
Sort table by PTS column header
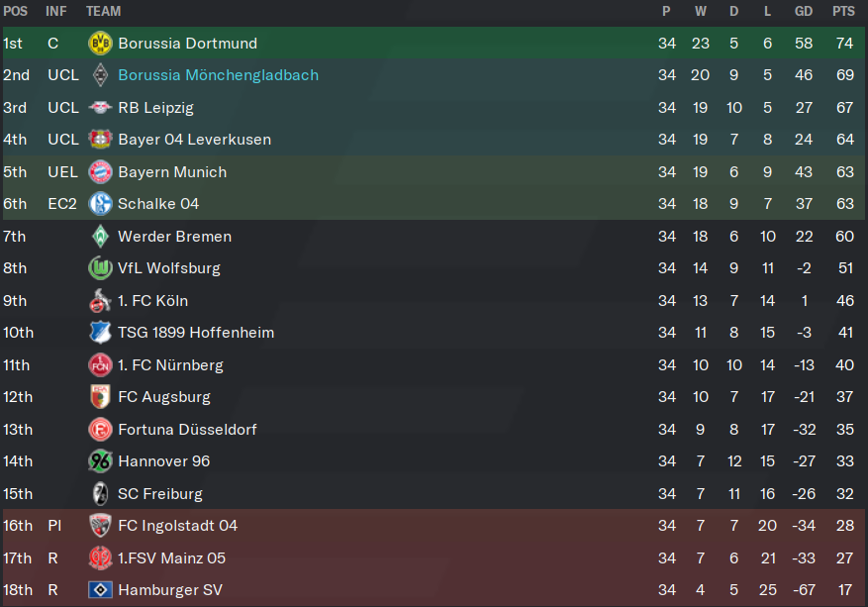[x=843, y=11]
